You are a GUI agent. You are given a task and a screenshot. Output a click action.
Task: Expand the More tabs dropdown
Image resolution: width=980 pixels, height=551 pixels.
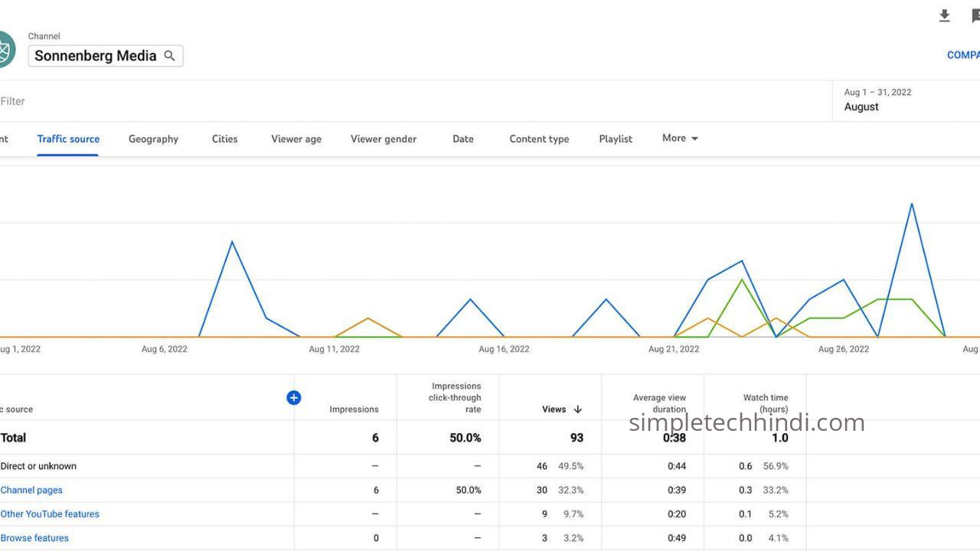coord(680,139)
